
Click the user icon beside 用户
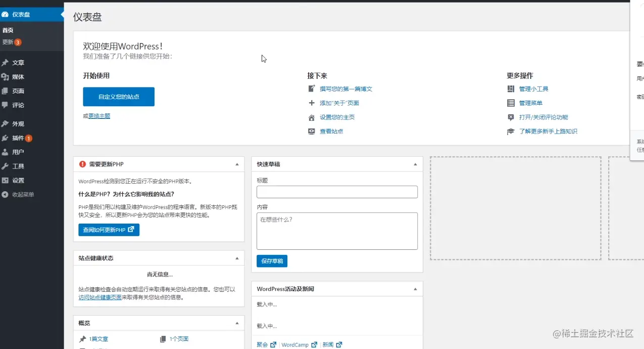tap(5, 152)
